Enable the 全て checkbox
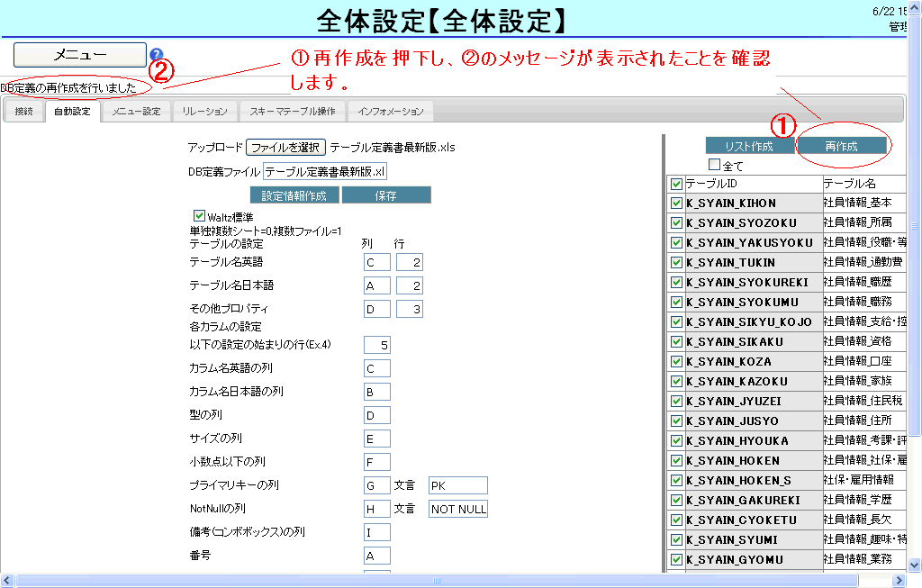Screen dimensions: 922x588 715,165
